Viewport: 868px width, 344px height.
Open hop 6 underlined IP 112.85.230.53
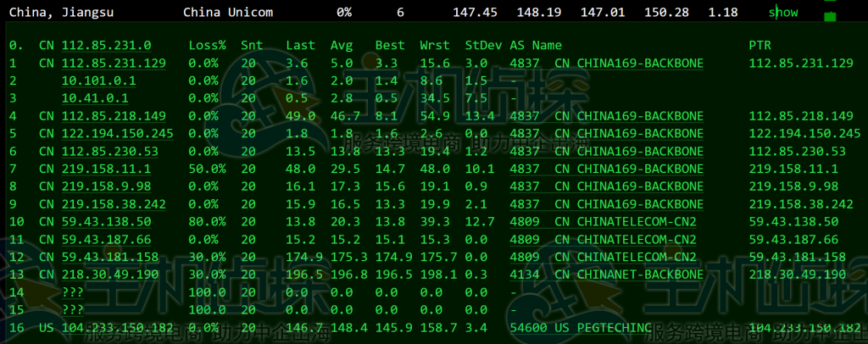(x=110, y=152)
